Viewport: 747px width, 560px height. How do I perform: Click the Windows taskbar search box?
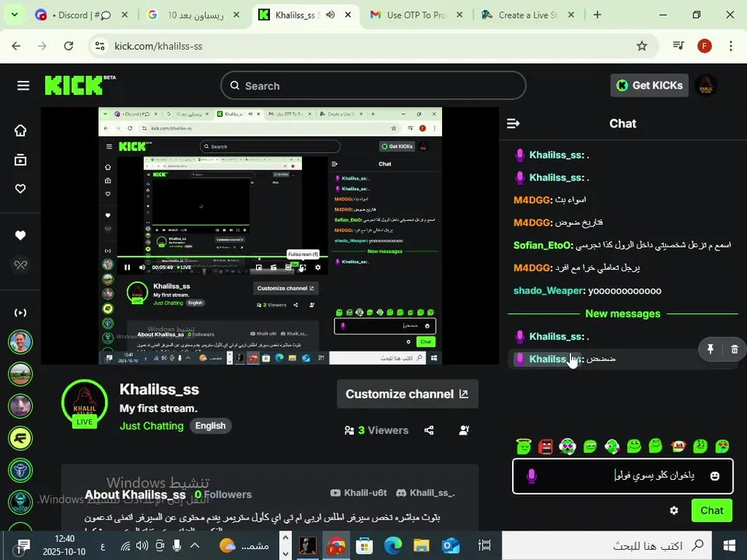[607, 546]
